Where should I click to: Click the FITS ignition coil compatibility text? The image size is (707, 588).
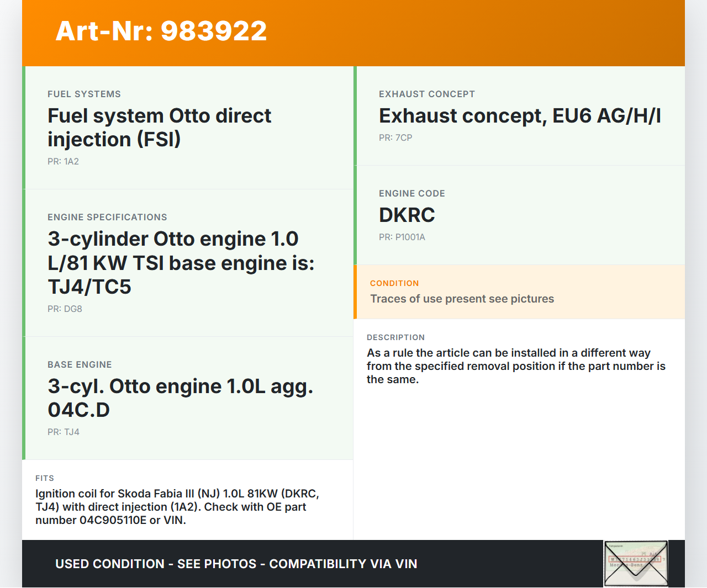(x=177, y=507)
